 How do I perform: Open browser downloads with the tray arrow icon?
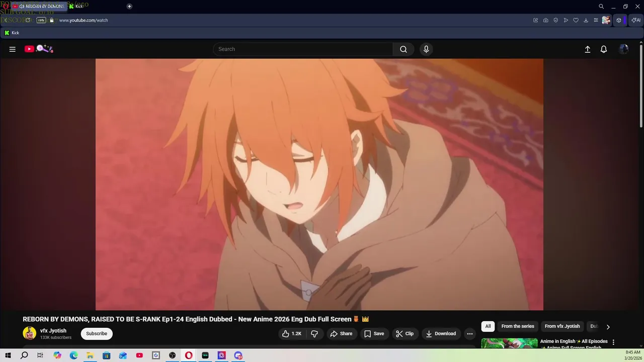point(586,20)
